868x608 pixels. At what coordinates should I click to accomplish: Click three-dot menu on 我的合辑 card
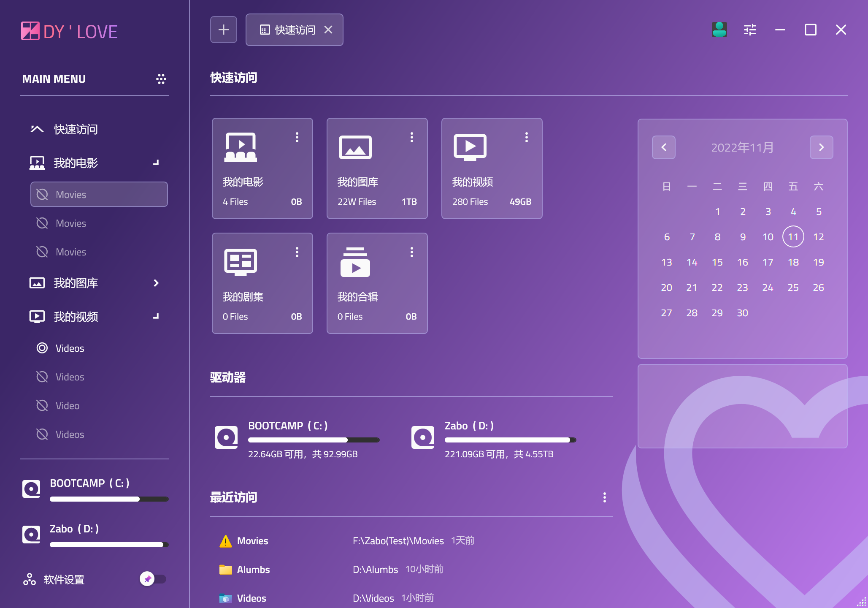(x=412, y=252)
